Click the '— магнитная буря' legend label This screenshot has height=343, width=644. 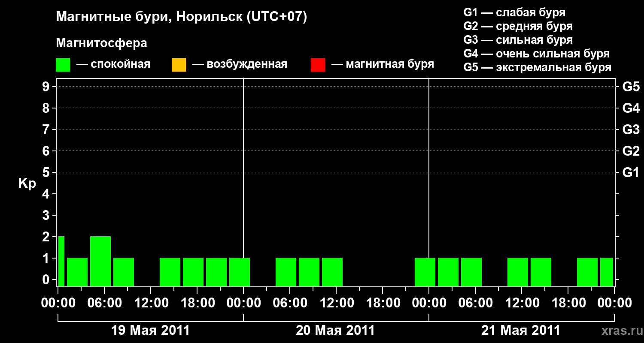pyautogui.click(x=383, y=64)
